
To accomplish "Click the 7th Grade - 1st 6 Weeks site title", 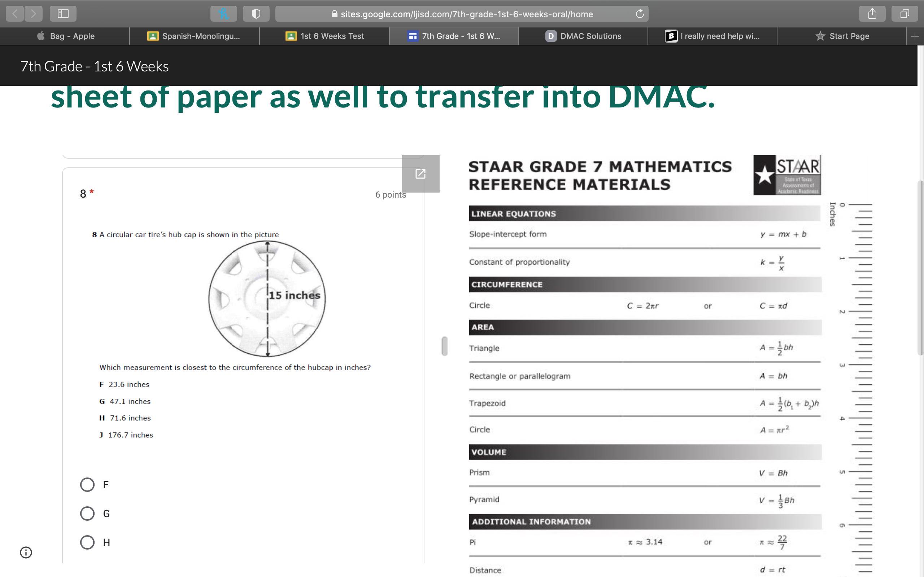I will coord(94,66).
